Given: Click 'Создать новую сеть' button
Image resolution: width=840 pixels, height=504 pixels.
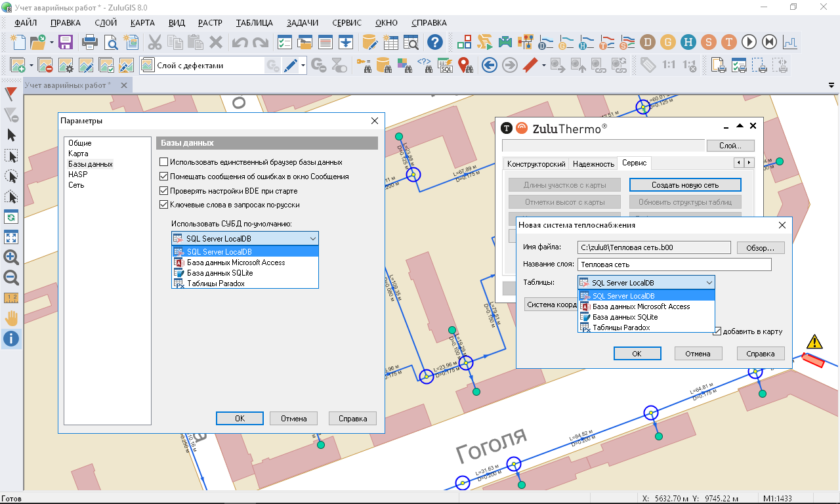Looking at the screenshot, I should [x=684, y=185].
